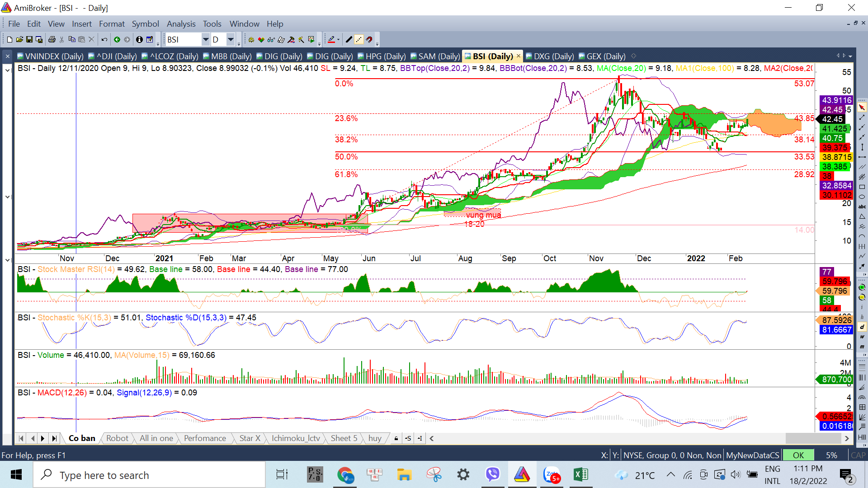Expand the line color picker arrow

click(338, 40)
